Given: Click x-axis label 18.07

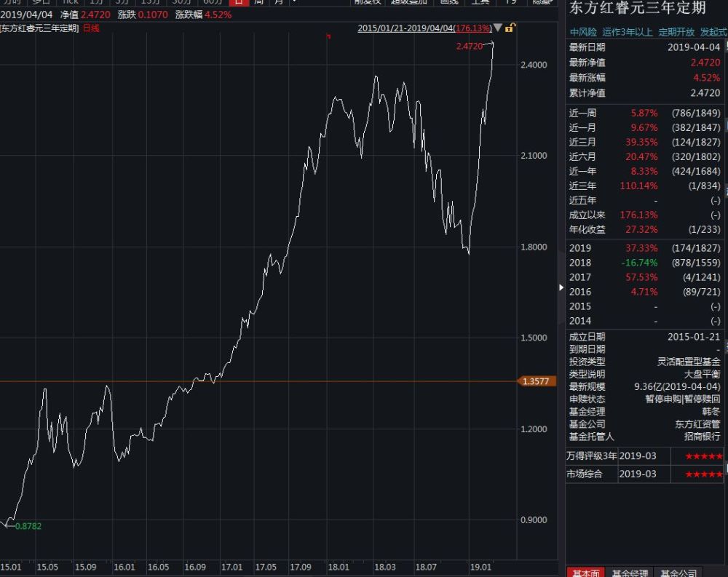Looking at the screenshot, I should coord(426,568).
